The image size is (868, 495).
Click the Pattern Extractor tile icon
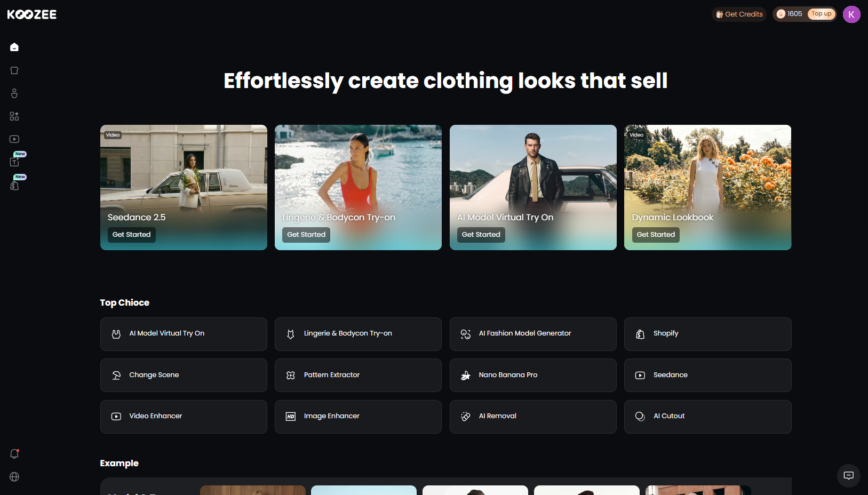pos(291,376)
